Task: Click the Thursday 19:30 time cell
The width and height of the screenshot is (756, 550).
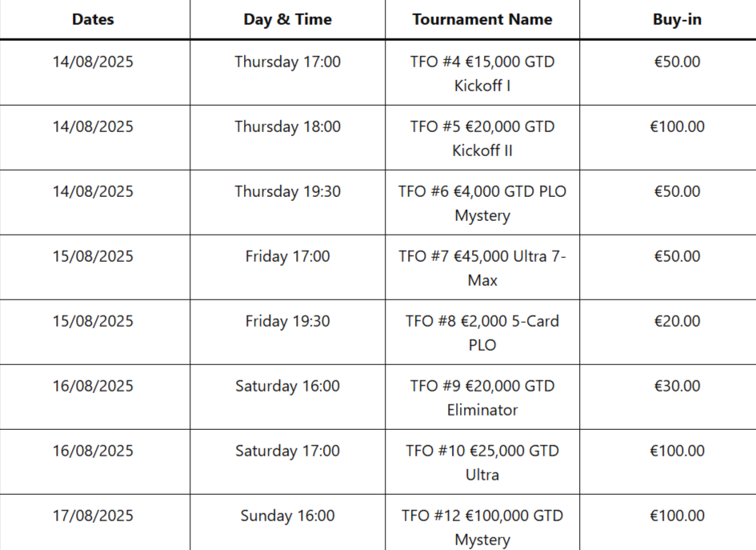Action: 287,191
